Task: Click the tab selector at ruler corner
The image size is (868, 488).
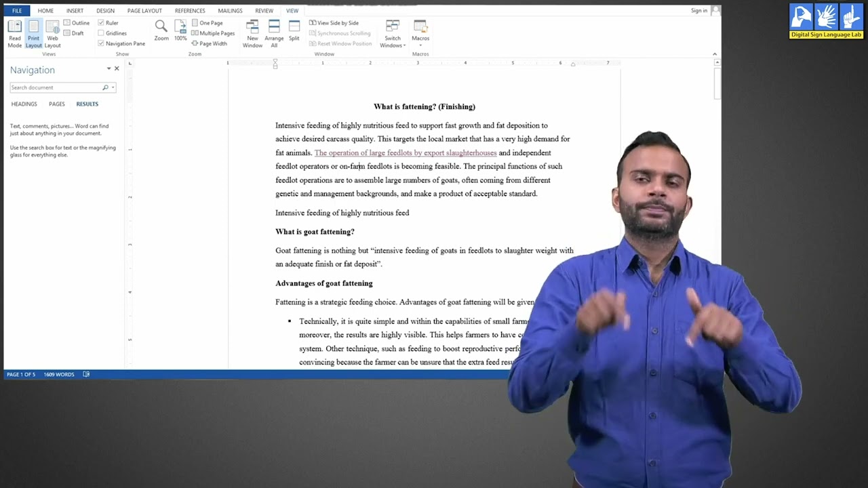Action: [x=130, y=63]
